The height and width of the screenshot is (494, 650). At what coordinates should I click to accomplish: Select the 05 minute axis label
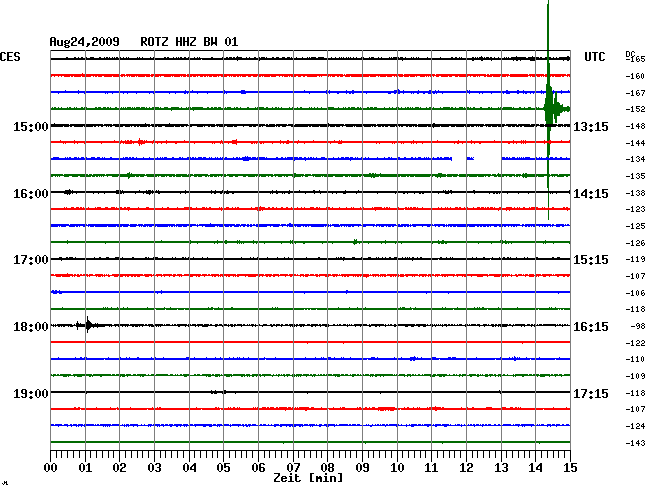coord(223,468)
